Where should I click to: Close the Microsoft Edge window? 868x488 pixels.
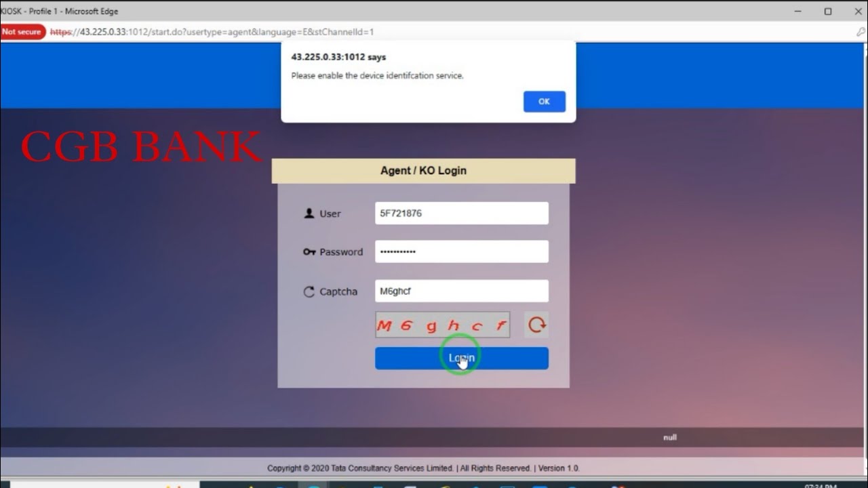(857, 12)
